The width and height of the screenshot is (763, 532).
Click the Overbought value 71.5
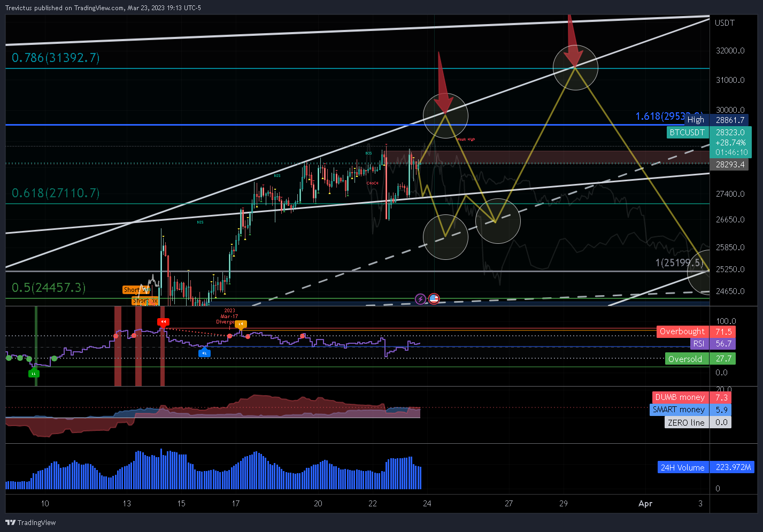coord(723,331)
